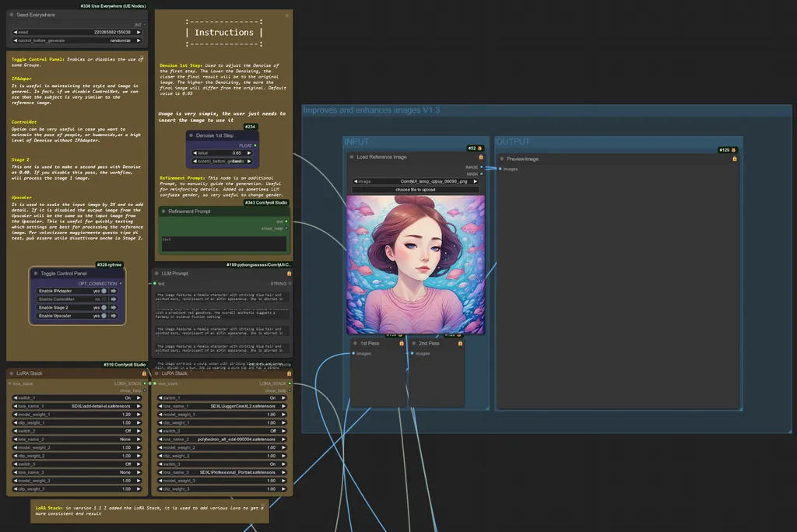Image resolution: width=797 pixels, height=532 pixels.
Task: Click the IMAGE output port on Load Reference Image
Action: pyautogui.click(x=481, y=167)
